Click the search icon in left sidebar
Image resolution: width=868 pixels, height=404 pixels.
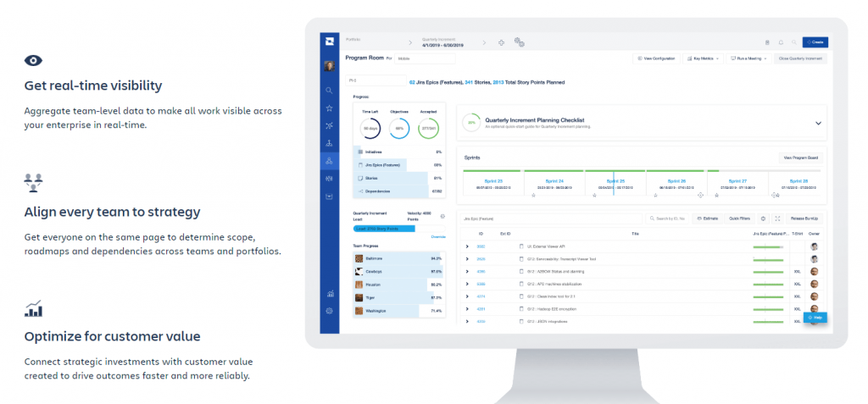(x=329, y=90)
